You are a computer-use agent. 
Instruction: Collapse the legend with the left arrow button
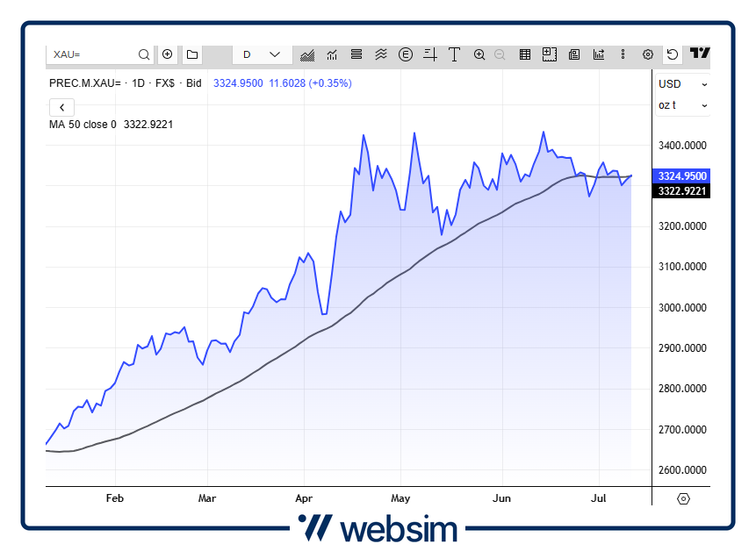[61, 106]
